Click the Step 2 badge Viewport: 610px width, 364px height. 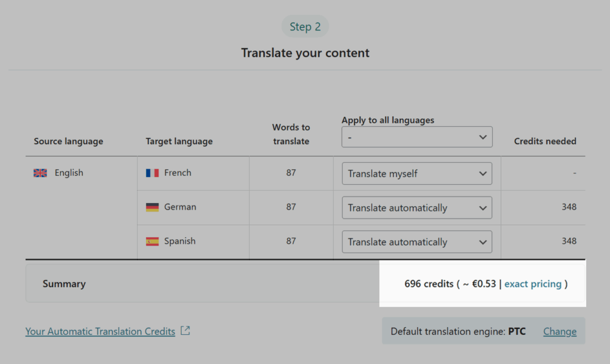coord(305,26)
